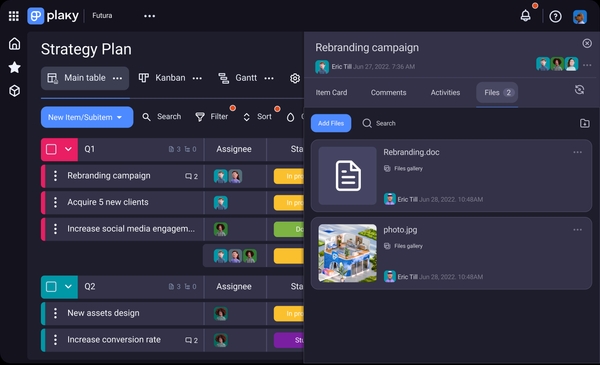Open row menu for Rebranding campaign
The image size is (600, 365).
pos(55,176)
